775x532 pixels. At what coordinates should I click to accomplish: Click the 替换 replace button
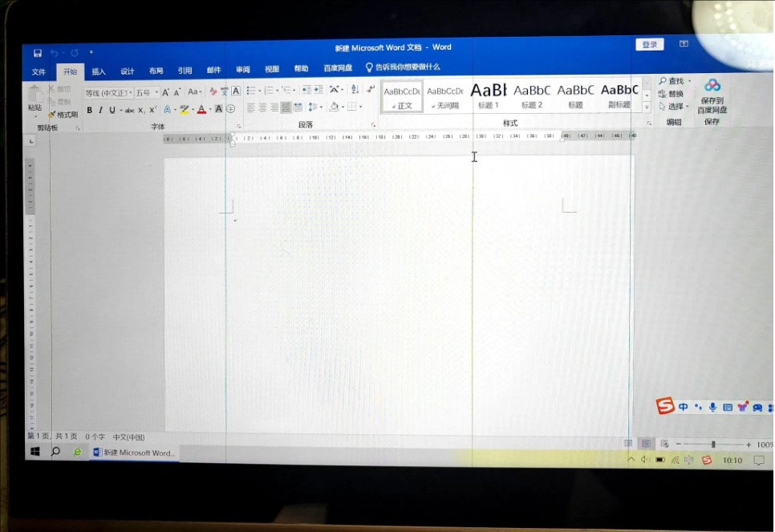(x=672, y=93)
